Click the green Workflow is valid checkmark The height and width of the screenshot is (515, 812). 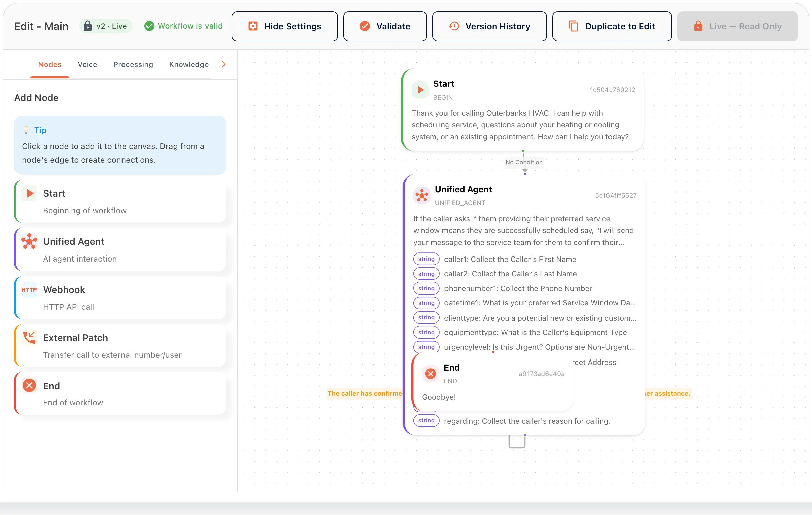[149, 26]
